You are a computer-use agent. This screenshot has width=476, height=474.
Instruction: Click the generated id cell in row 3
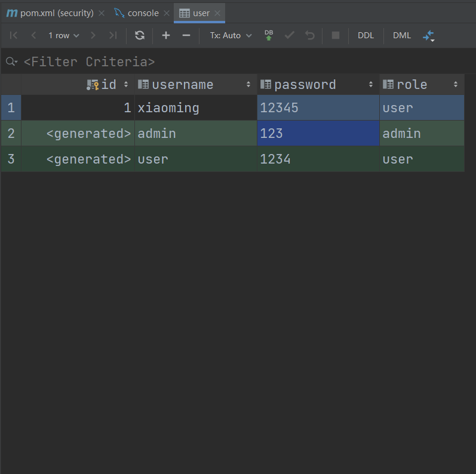[x=78, y=159]
